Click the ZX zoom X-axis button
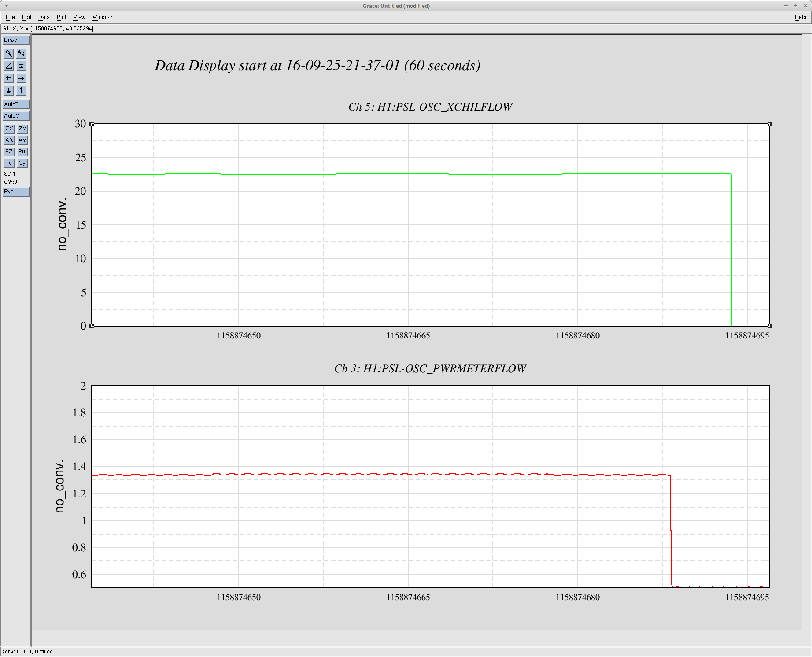The height and width of the screenshot is (657, 812). coord(9,129)
